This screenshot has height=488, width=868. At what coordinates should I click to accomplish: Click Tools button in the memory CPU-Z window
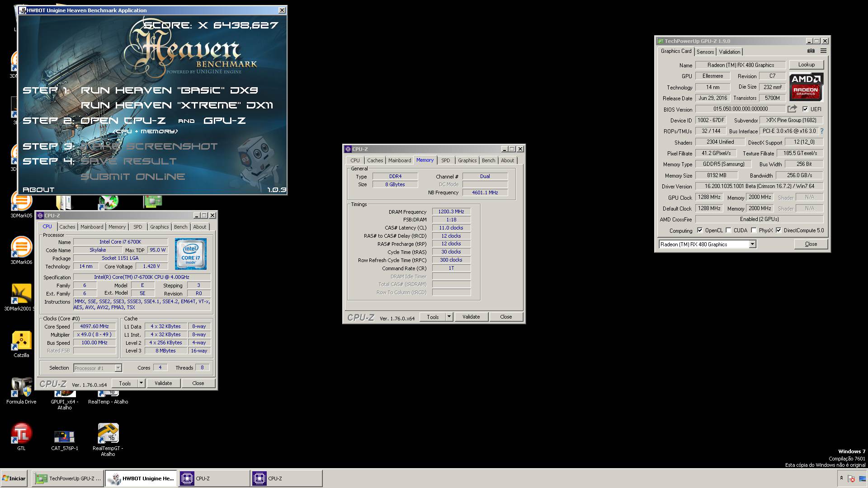point(433,317)
